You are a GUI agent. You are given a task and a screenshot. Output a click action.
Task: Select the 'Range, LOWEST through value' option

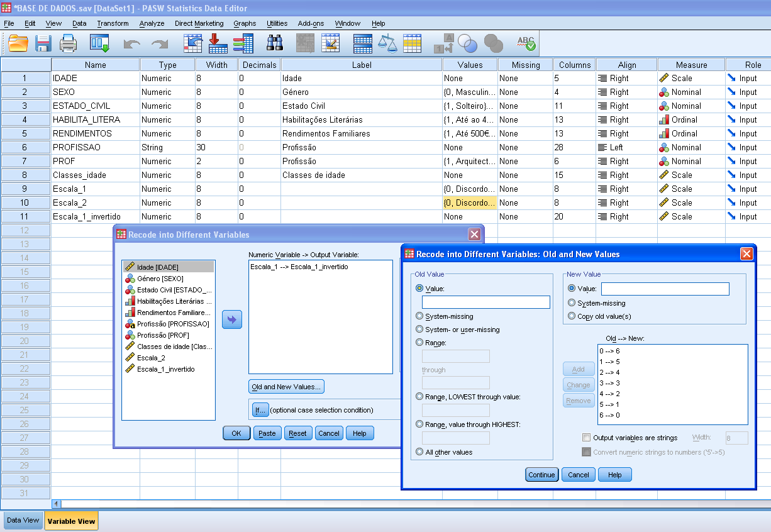pos(420,398)
